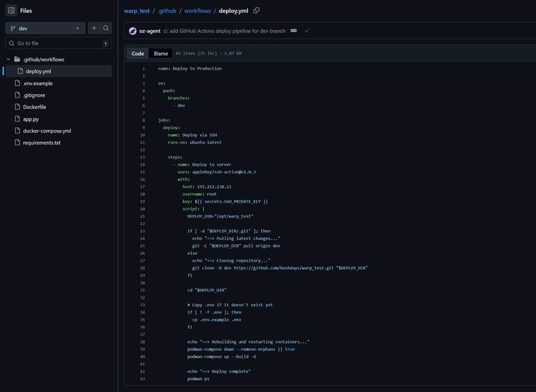Viewport: 536px width, 392px height.
Task: Click the branch icon in the dev selector
Action: pyautogui.click(x=13, y=28)
